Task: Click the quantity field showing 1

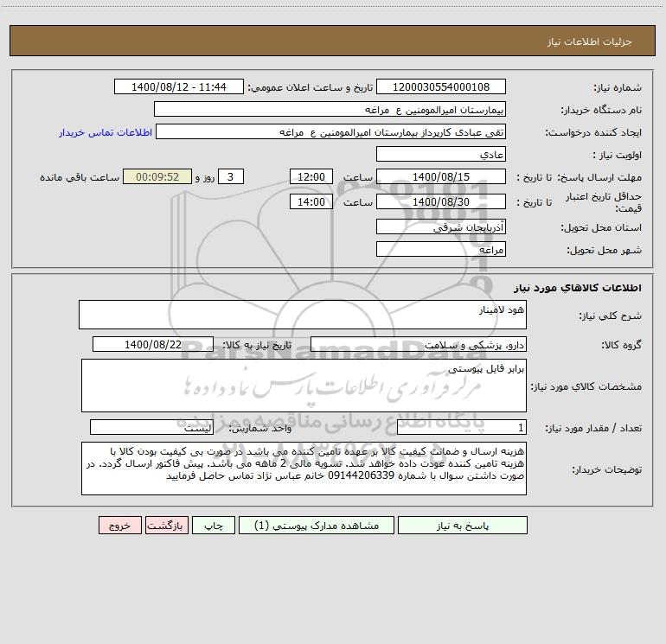Action: click(462, 427)
